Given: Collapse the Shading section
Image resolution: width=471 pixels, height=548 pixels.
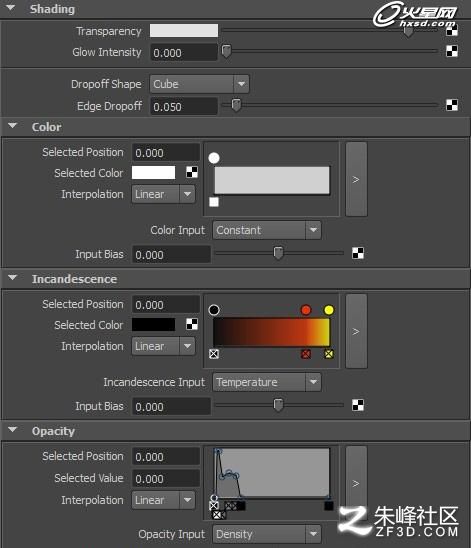Looking at the screenshot, I should (11, 8).
